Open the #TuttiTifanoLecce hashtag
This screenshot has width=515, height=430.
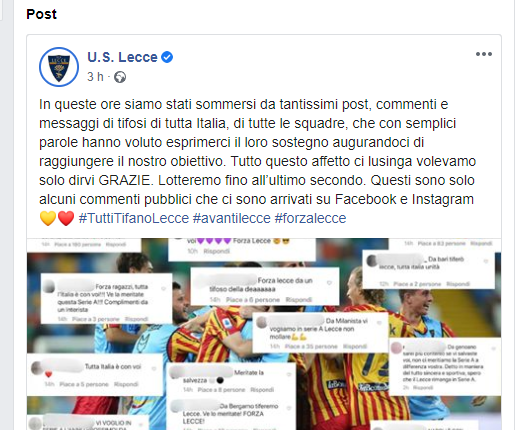pyautogui.click(x=134, y=218)
